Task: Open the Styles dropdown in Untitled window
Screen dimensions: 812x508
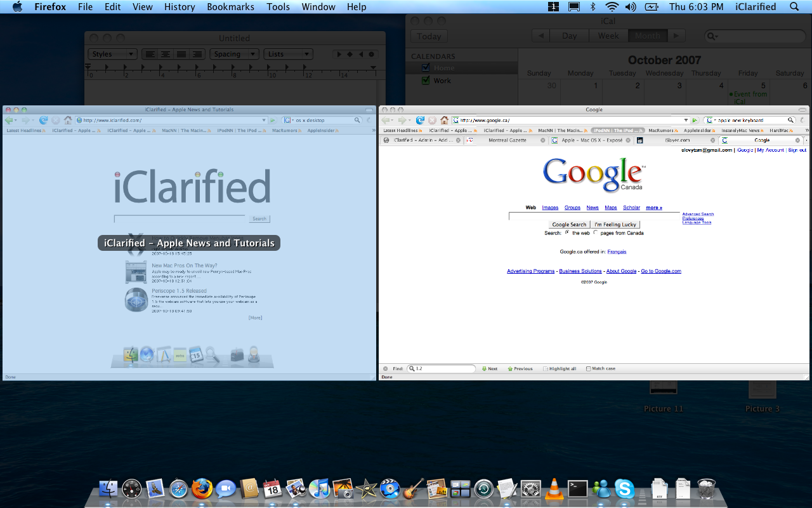Action: point(112,54)
